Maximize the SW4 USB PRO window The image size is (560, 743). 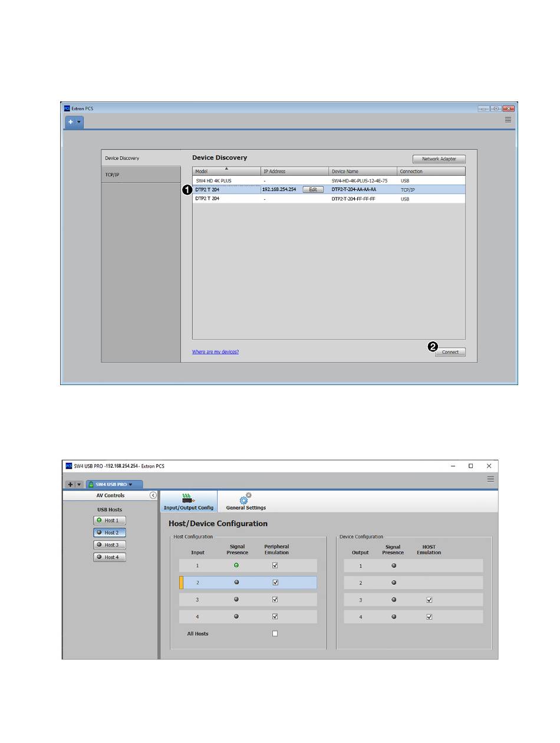click(x=470, y=466)
